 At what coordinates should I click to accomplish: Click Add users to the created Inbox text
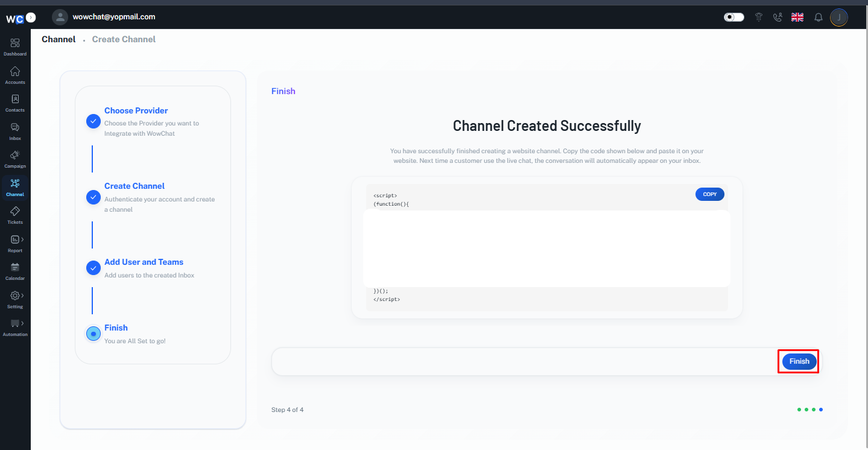(x=150, y=275)
